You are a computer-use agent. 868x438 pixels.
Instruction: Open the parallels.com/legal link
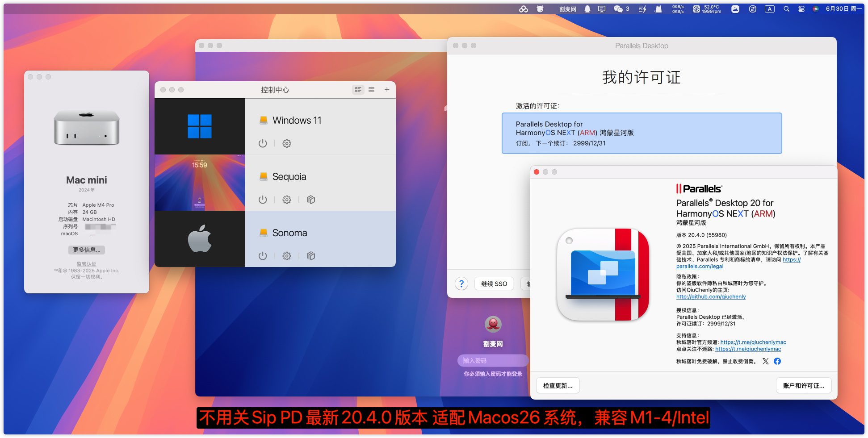tap(700, 267)
